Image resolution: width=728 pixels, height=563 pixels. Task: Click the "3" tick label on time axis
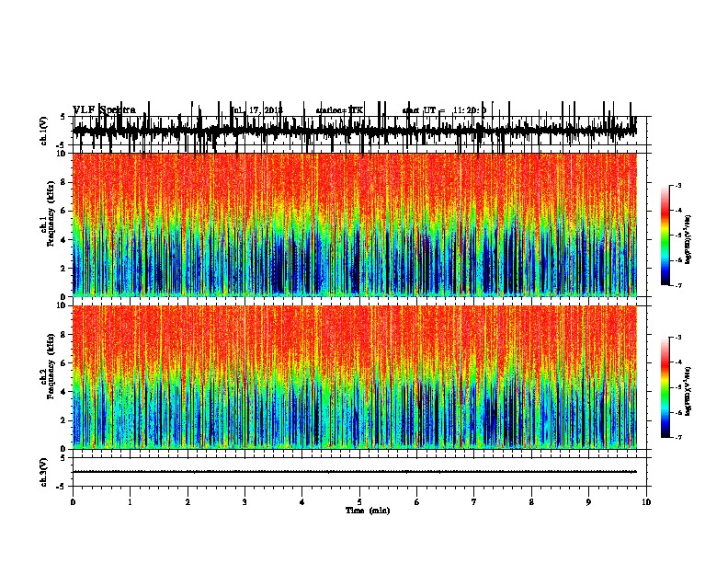pos(245,501)
